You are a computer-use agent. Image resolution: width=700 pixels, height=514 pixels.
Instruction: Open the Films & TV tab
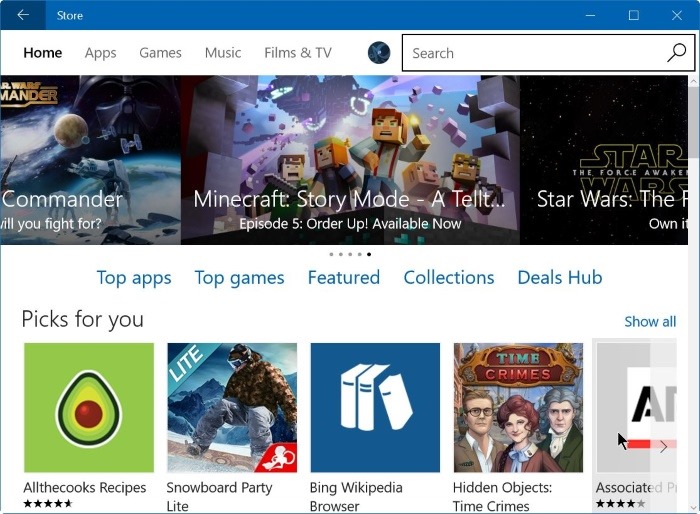[298, 53]
